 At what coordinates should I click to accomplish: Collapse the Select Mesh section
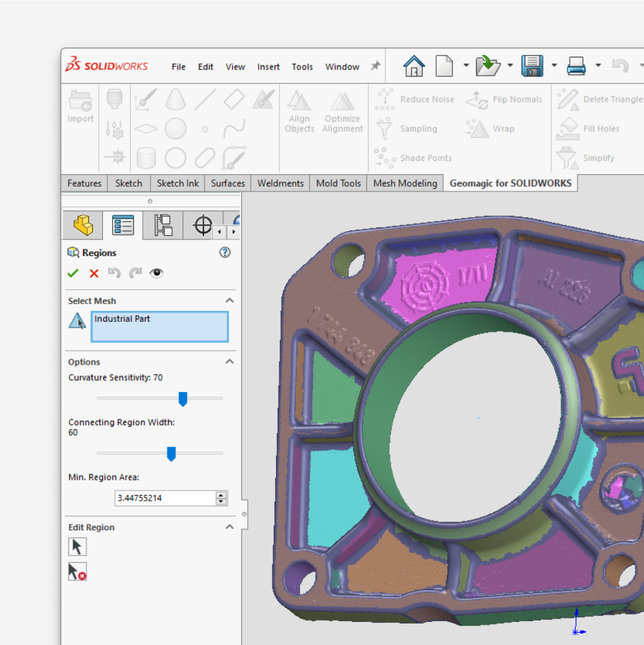[x=229, y=301]
